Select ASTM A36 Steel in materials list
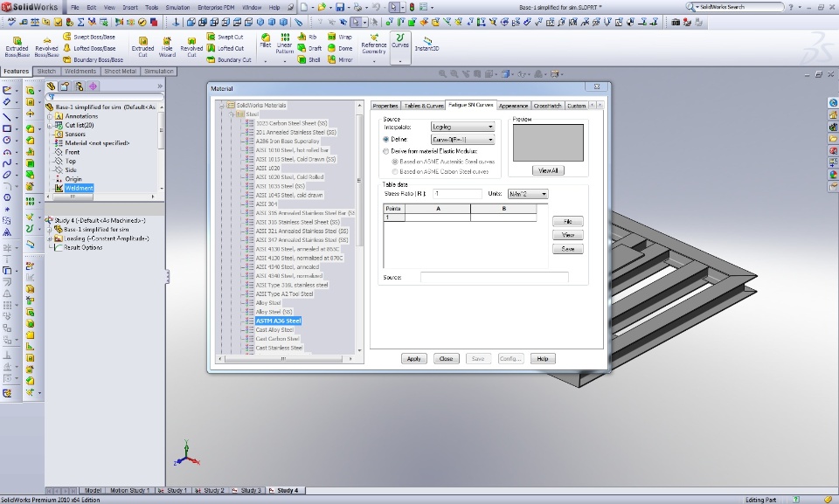This screenshot has height=504, width=839. point(278,321)
